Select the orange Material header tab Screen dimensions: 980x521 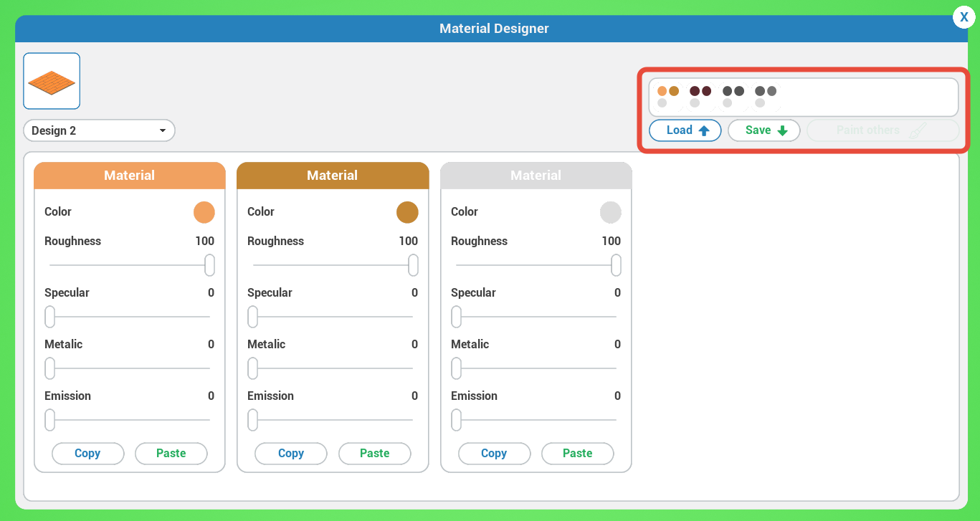(130, 176)
